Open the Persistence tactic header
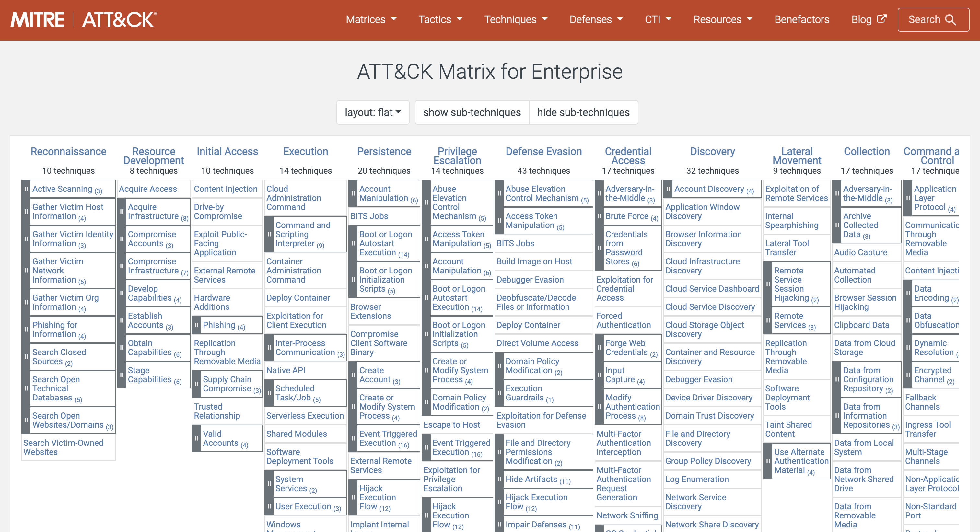The width and height of the screenshot is (980, 532). pyautogui.click(x=384, y=151)
